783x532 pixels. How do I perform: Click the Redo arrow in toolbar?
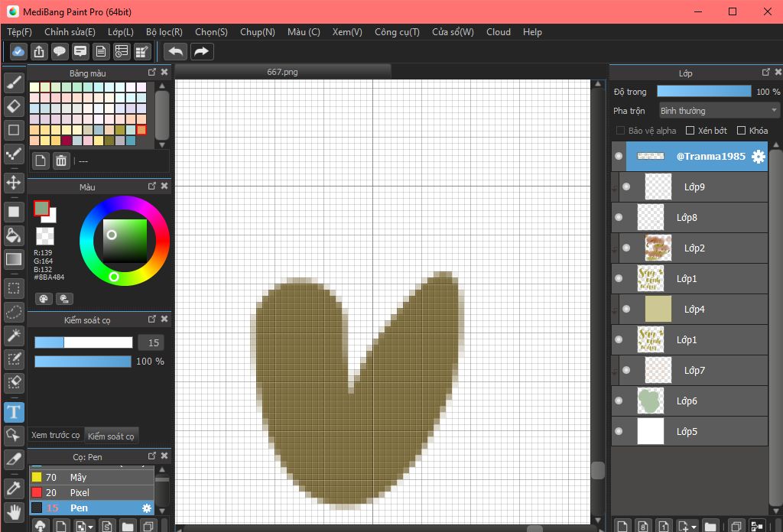[x=201, y=51]
